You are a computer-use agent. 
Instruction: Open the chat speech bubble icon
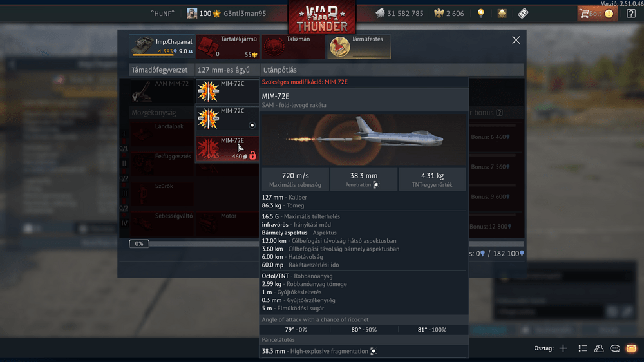(x=615, y=348)
